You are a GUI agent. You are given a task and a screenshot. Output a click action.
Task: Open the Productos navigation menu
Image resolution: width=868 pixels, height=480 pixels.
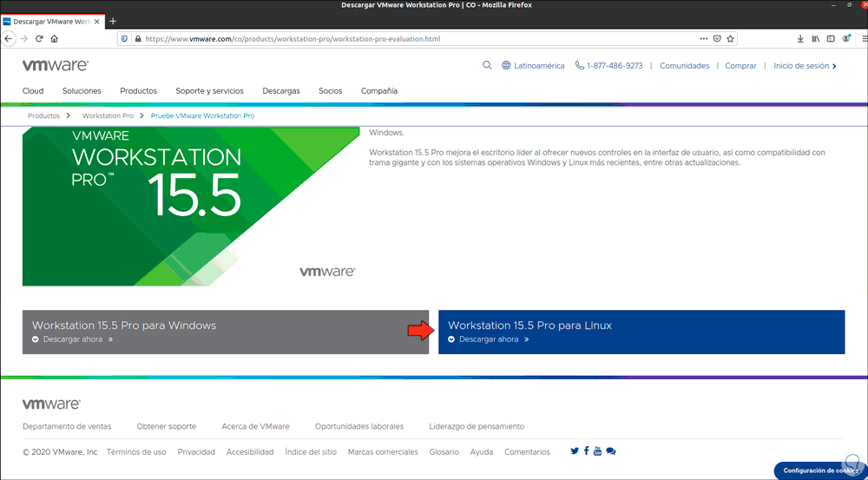point(138,91)
